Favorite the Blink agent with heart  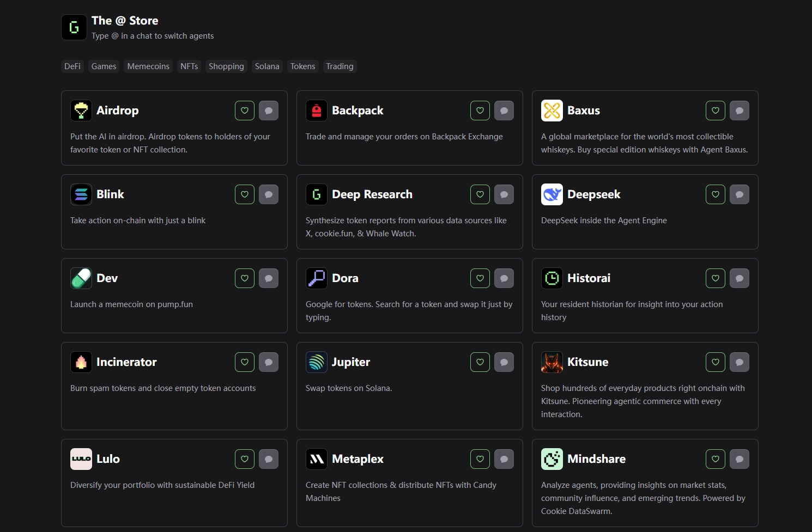coord(245,194)
